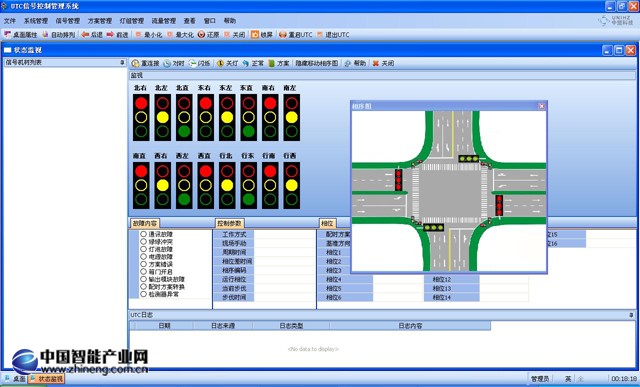Activate the 闪烁 flashing mode icon
This screenshot has height=387, width=640.
[192, 63]
